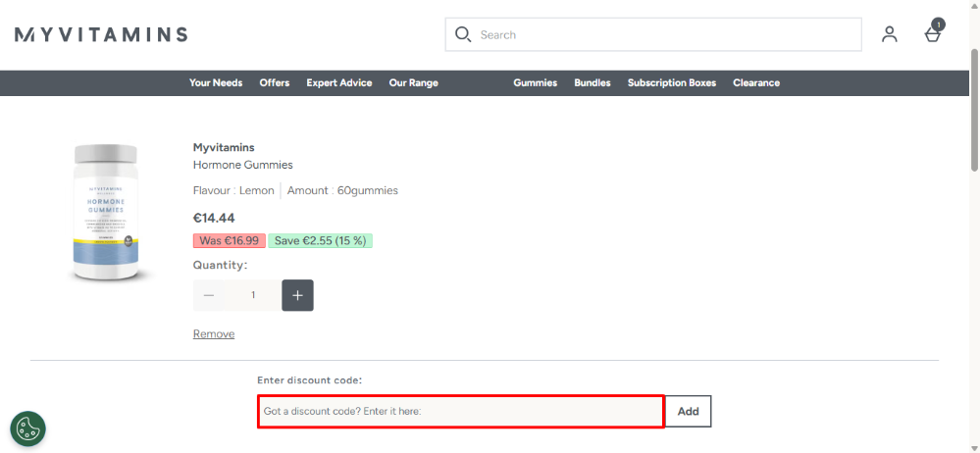
Task: Decrease quantity with minus button
Action: click(209, 295)
